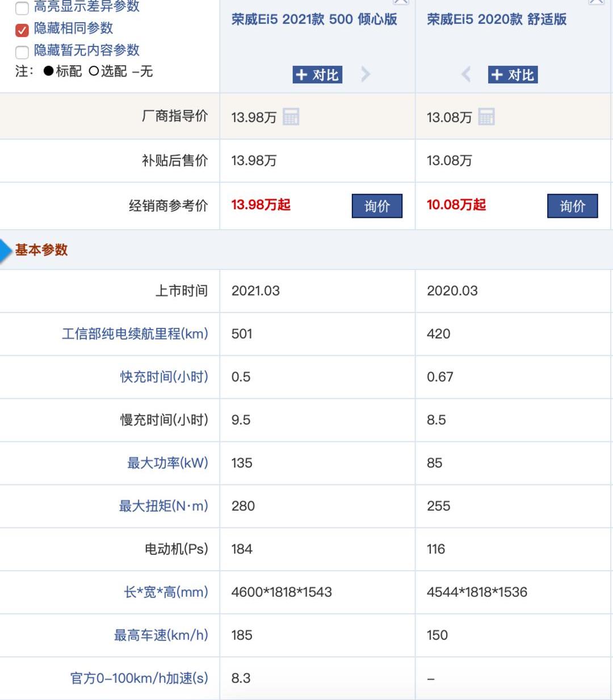
Task: Remove 荣威Ei5 2021款 column with close icon
Action: click(401, 2)
